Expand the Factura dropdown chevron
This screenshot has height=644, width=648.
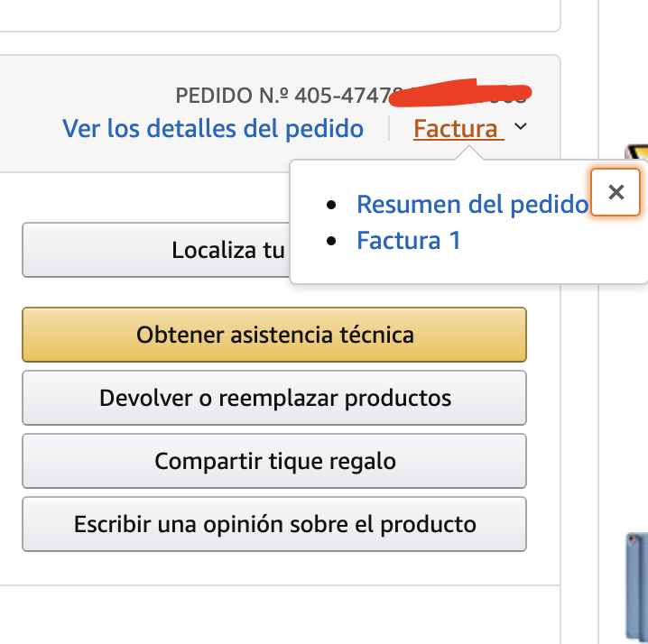coord(520,128)
